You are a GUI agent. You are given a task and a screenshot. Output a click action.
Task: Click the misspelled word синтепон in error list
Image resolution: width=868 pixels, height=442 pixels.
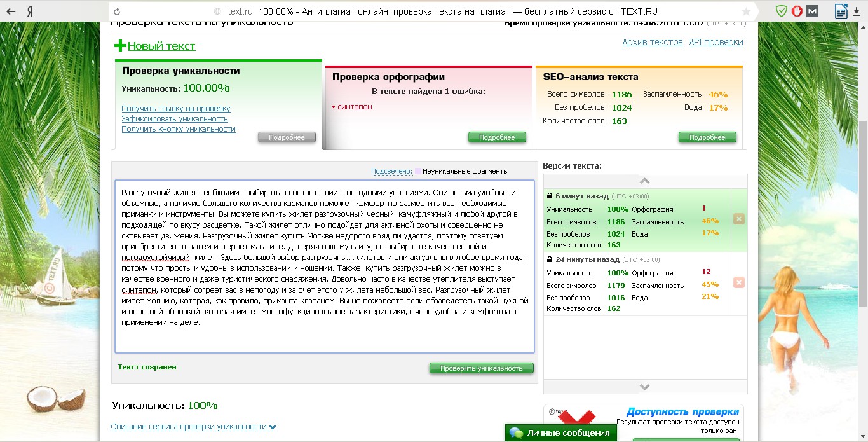[x=355, y=107]
